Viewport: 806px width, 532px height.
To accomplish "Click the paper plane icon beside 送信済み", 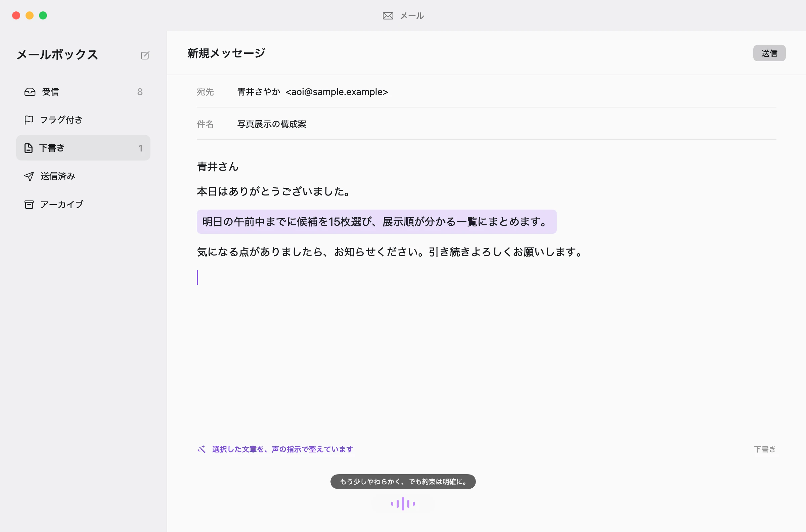I will (x=29, y=176).
